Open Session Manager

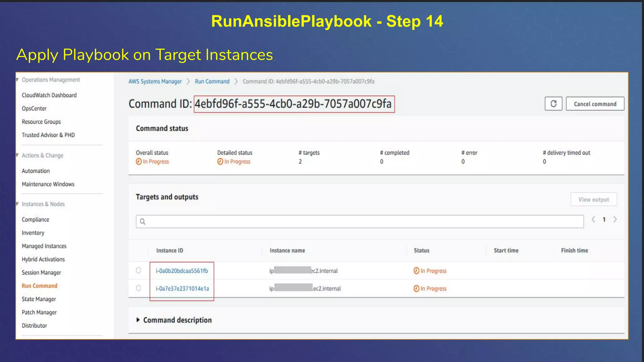click(41, 272)
